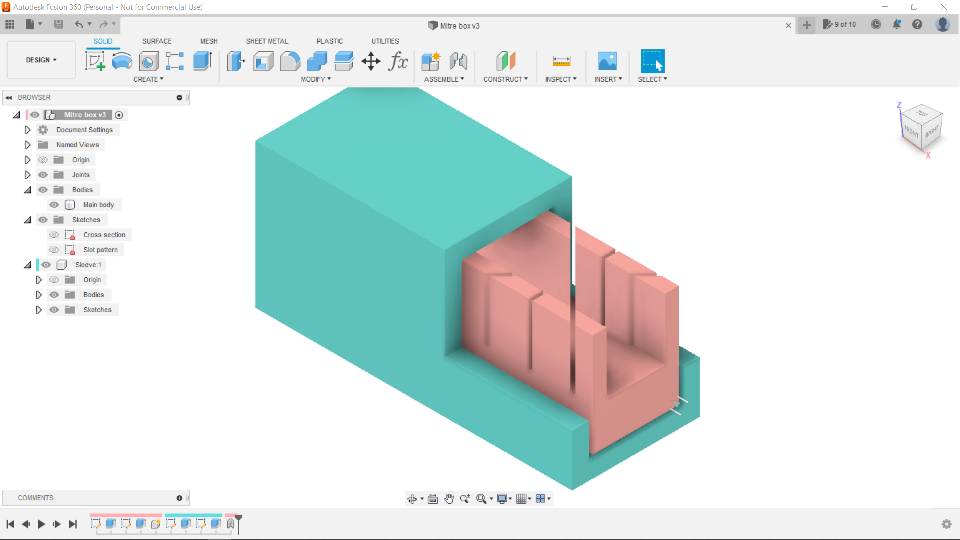
Task: Switch to the Sheet Metal tab
Action: (267, 41)
